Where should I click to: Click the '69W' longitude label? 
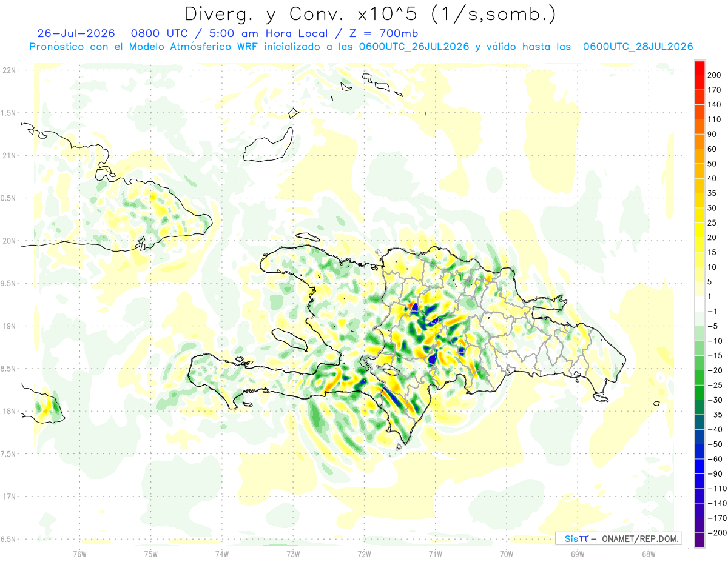tap(577, 554)
